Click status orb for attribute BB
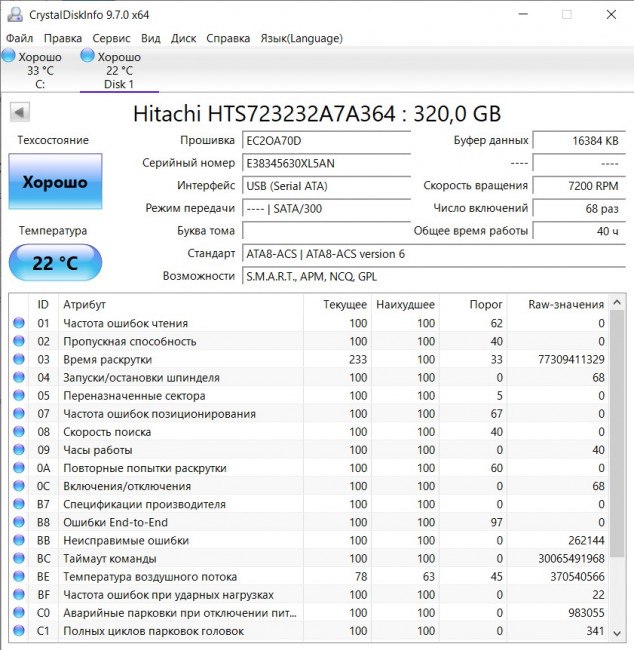 (19, 540)
